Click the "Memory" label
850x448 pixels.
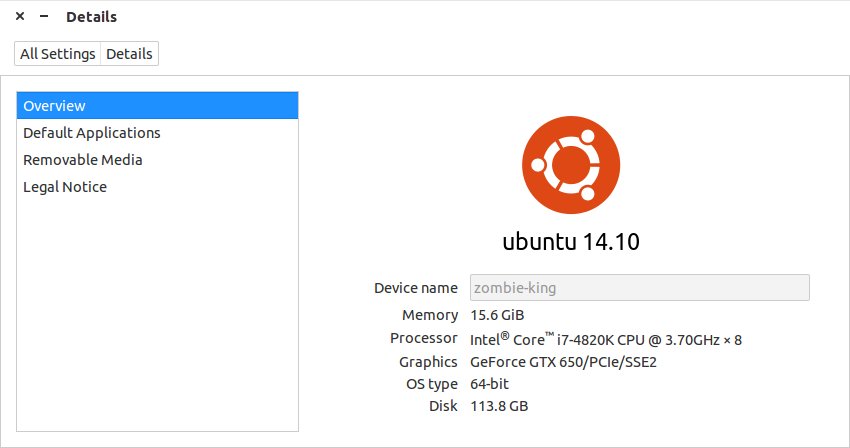[x=430, y=315]
